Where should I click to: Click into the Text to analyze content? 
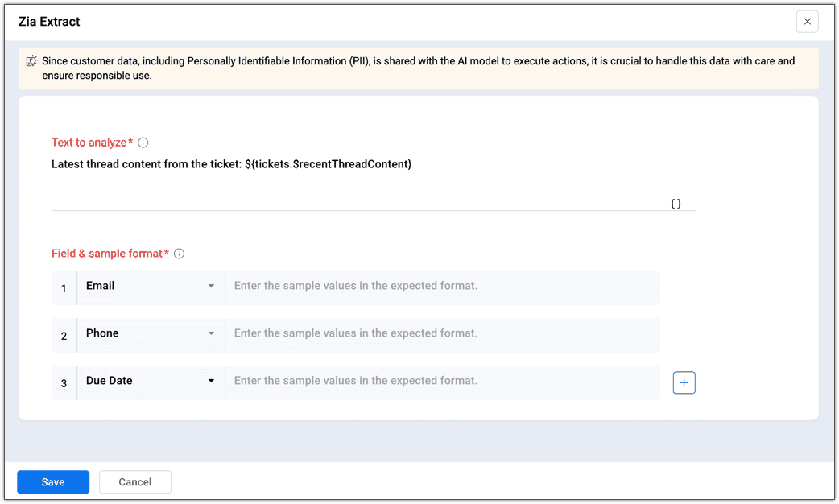click(232, 164)
